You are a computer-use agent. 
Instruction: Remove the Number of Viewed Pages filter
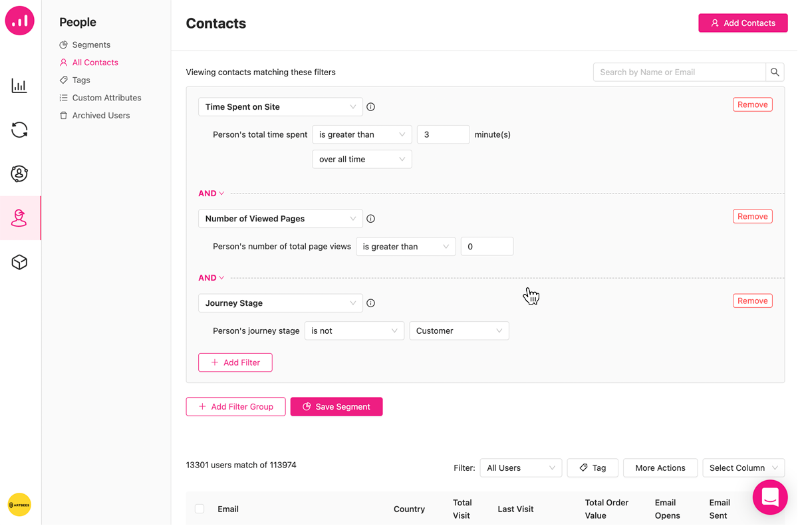point(753,217)
